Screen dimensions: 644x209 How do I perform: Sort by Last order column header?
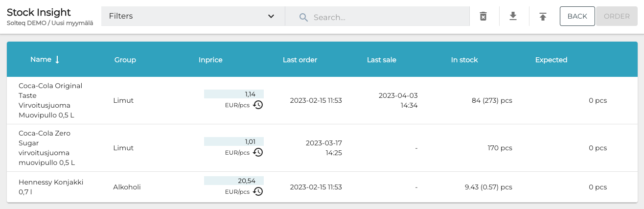click(x=299, y=60)
